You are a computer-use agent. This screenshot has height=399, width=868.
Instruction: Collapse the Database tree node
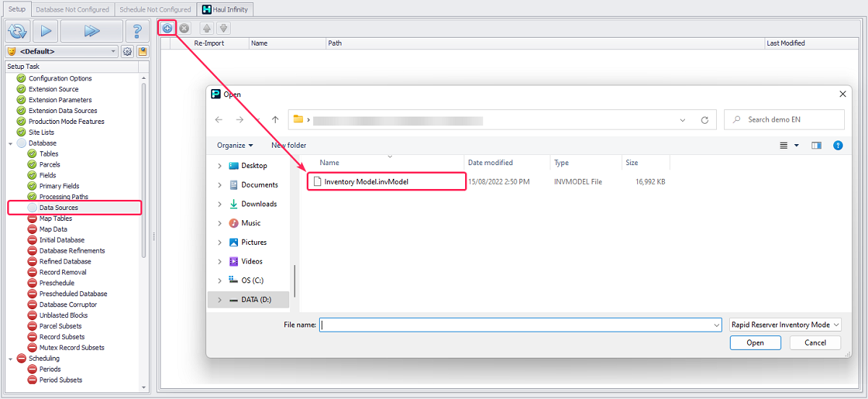(x=11, y=143)
